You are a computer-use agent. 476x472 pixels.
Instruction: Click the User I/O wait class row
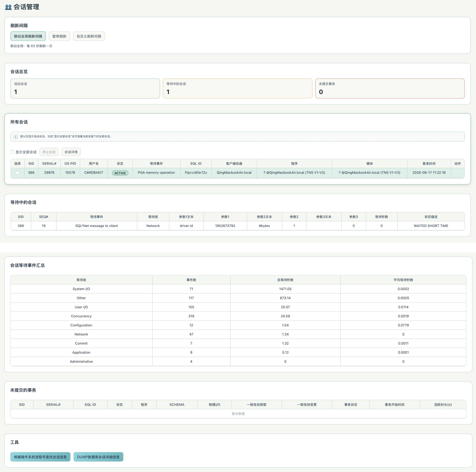tap(238, 307)
